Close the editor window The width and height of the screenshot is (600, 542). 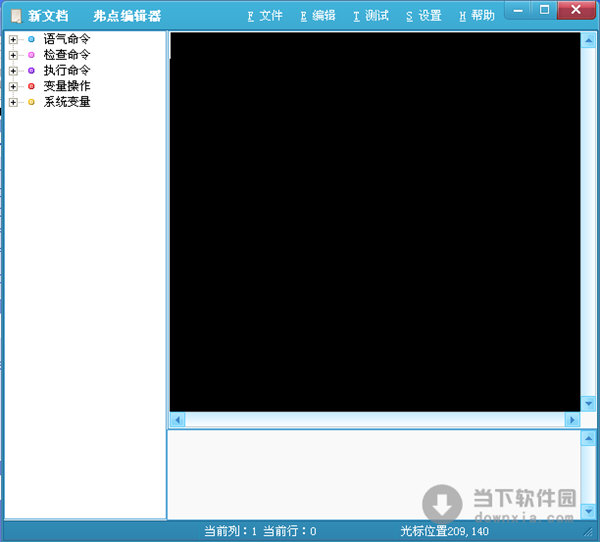coord(576,10)
